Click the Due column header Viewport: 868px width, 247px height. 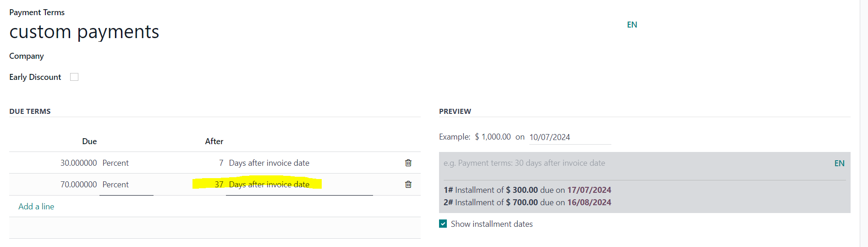[89, 141]
